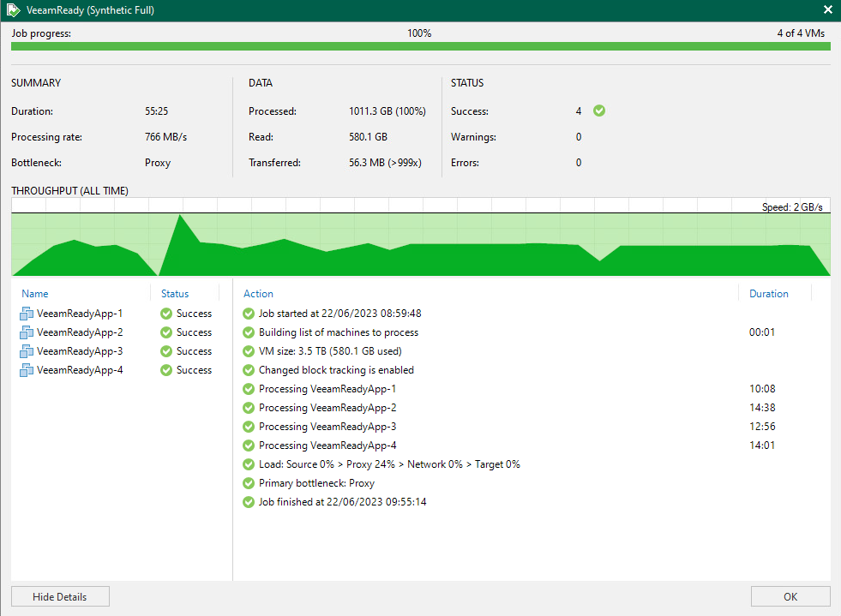Screen dimensions: 841x616
Task: Select the 'Load: Source 0% > Proxy 24%' entry
Action: click(389, 464)
